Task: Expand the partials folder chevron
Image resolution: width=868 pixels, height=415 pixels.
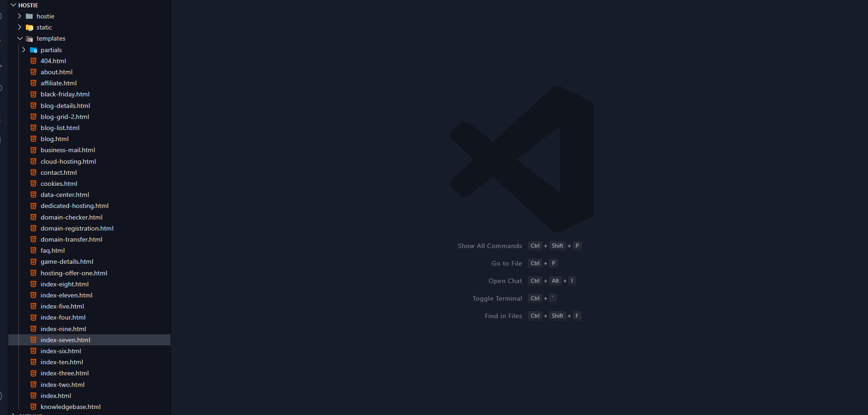Action: pos(24,50)
